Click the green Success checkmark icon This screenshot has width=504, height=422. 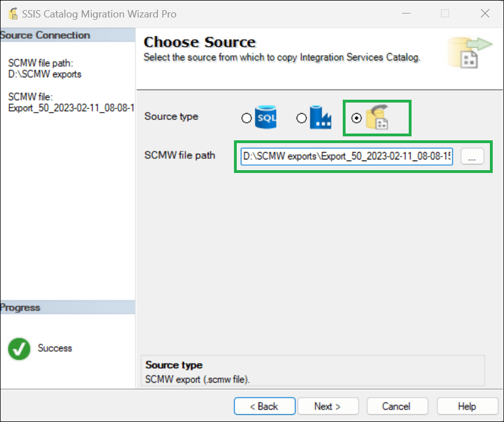(x=19, y=349)
